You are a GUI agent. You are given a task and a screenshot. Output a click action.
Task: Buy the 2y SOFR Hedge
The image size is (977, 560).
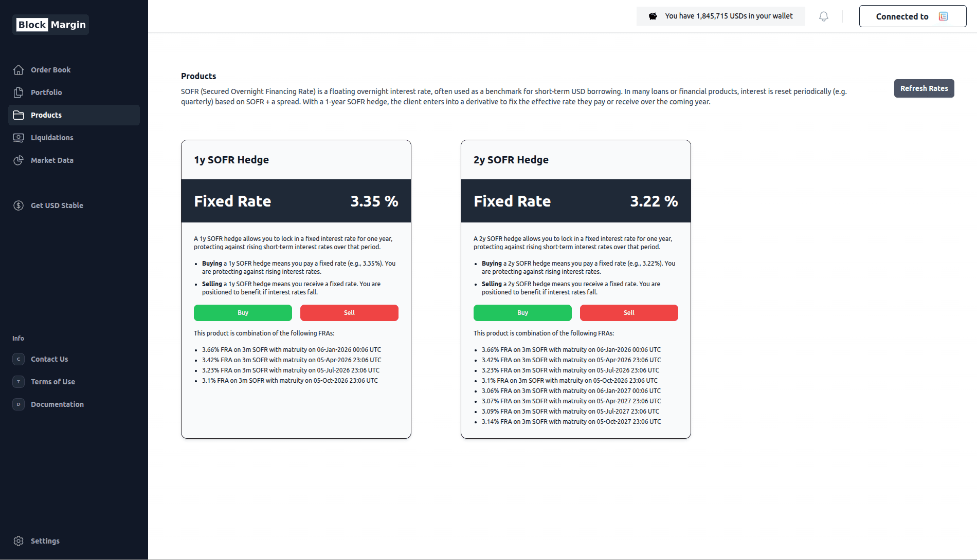[x=522, y=313]
